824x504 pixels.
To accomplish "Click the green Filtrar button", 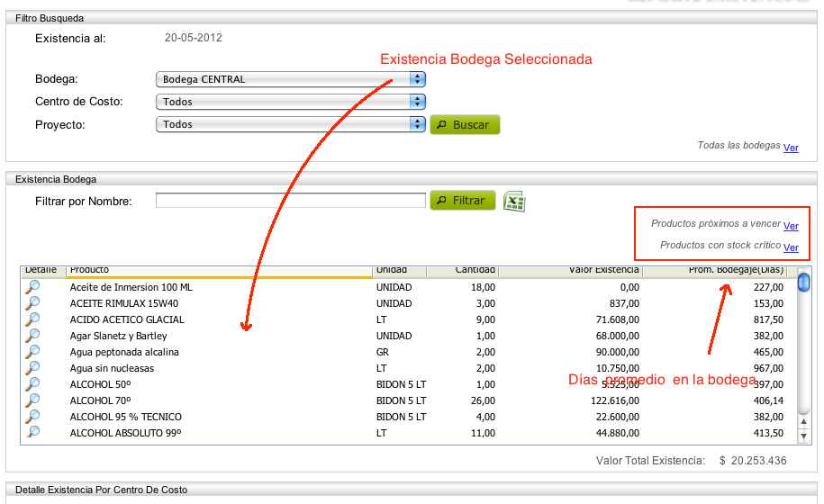I will pyautogui.click(x=463, y=201).
